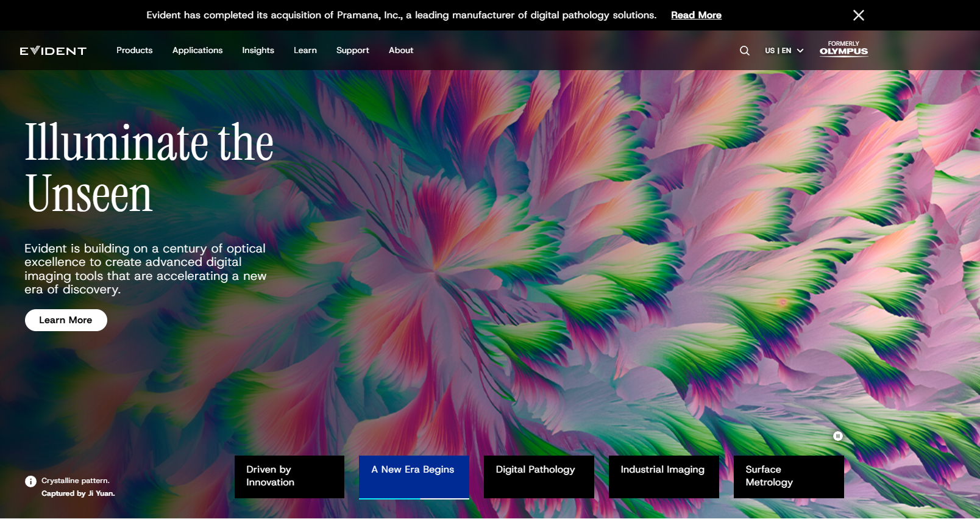Open the Support menu

352,51
